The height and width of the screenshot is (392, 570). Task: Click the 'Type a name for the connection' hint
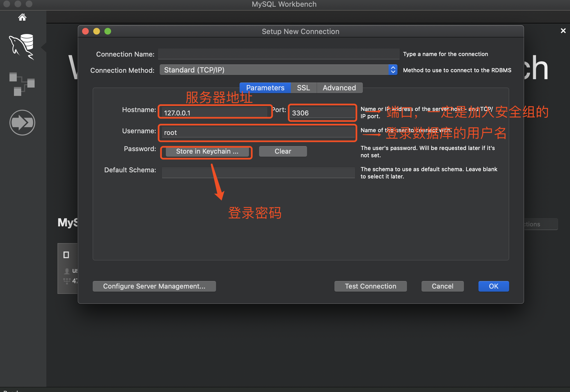click(446, 54)
